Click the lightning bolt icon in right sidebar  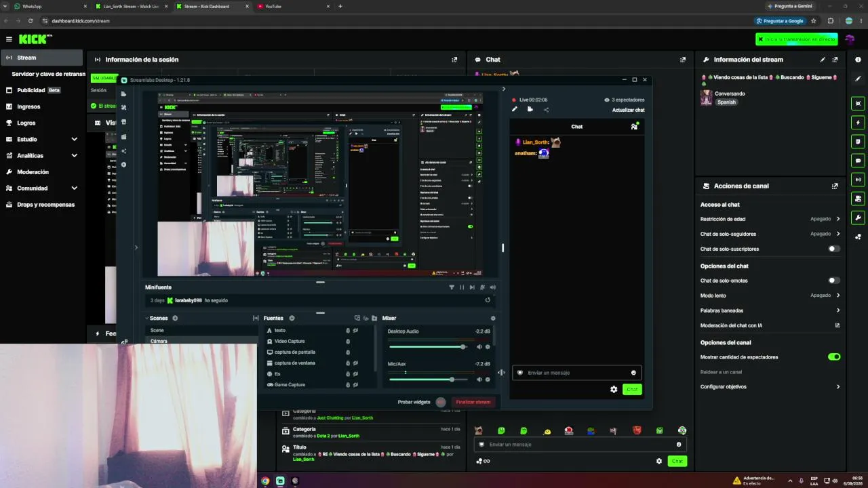click(859, 123)
